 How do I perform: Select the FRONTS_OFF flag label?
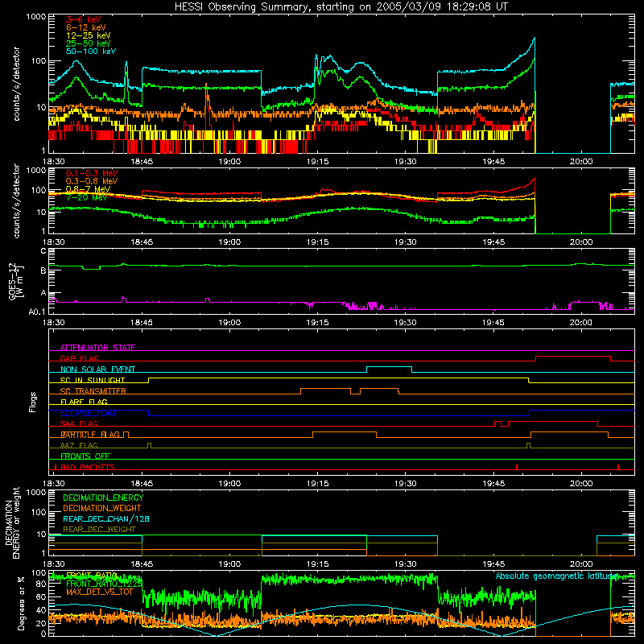click(x=85, y=456)
